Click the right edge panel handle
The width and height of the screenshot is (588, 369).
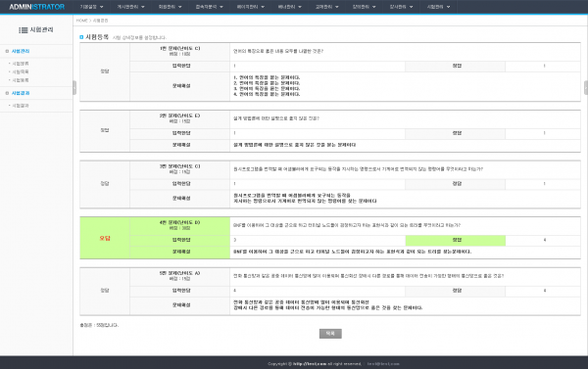click(586, 88)
